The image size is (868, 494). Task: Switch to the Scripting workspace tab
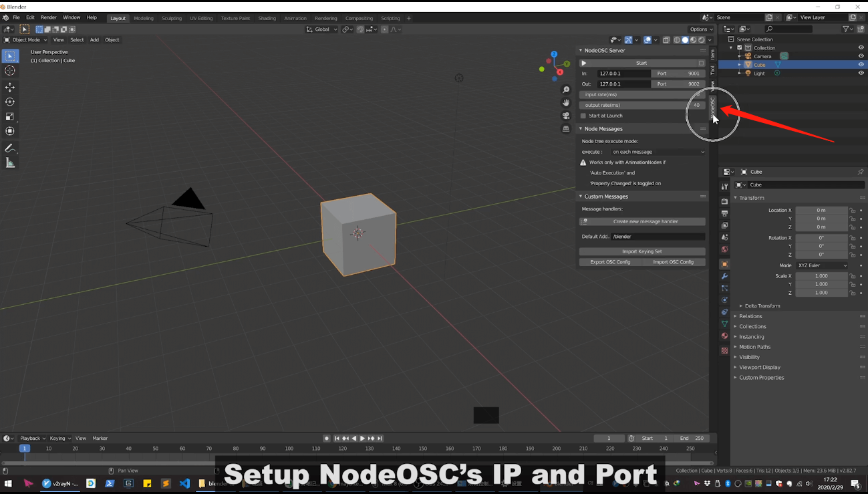click(x=390, y=19)
